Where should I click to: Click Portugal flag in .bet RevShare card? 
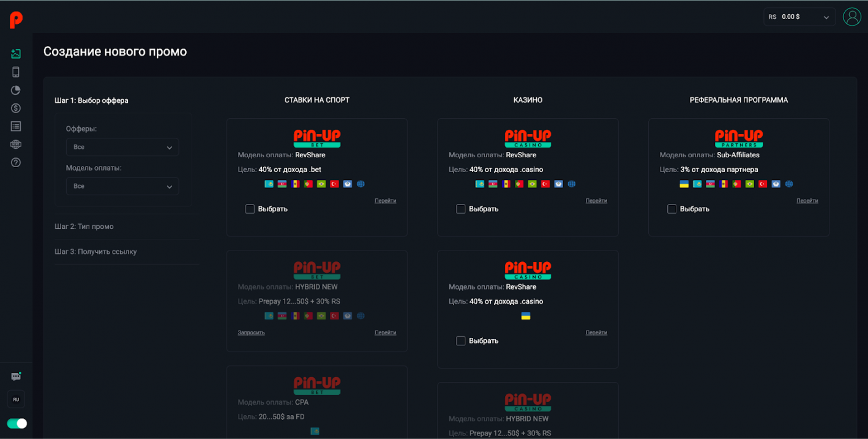point(309,184)
